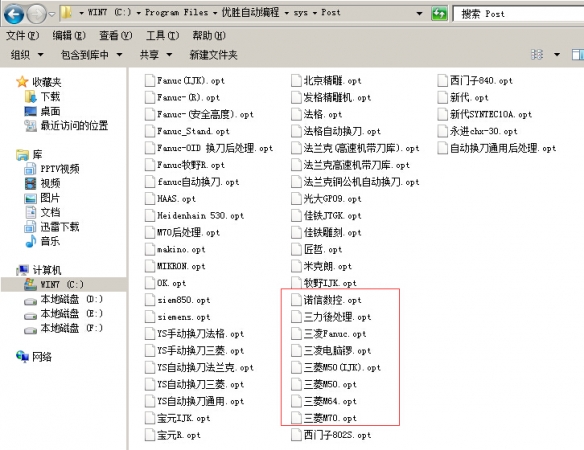Open the 文件(F) menu

tap(23, 35)
